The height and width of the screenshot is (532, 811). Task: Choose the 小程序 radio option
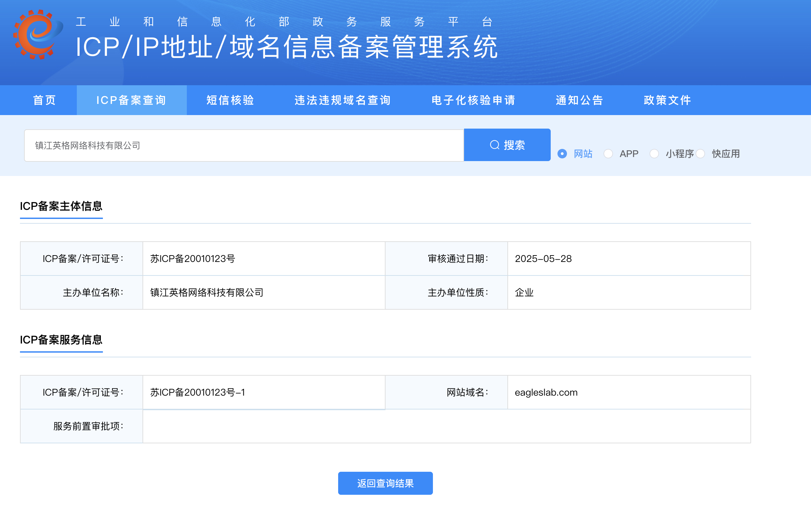pos(654,154)
